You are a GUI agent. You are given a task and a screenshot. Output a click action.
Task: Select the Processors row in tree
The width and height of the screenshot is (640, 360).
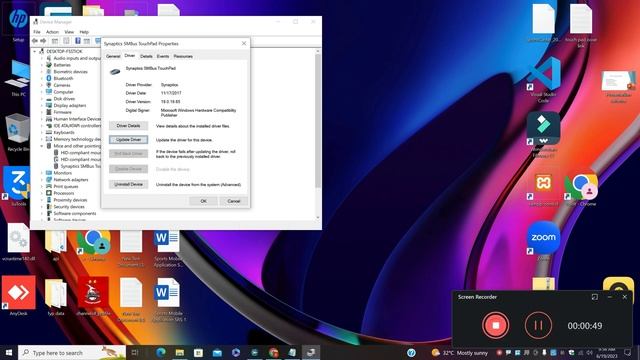click(x=64, y=193)
